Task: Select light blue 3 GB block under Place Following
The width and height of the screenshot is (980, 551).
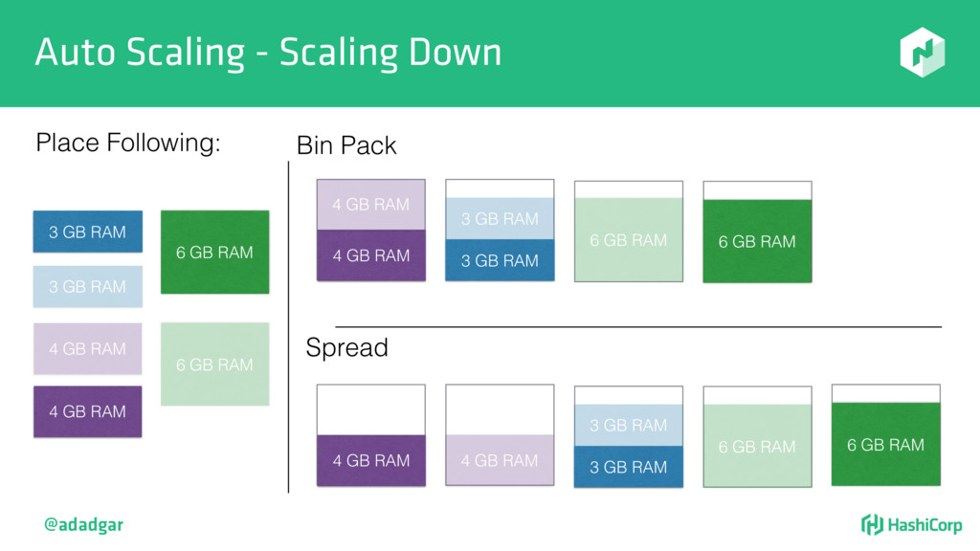Action: (87, 286)
